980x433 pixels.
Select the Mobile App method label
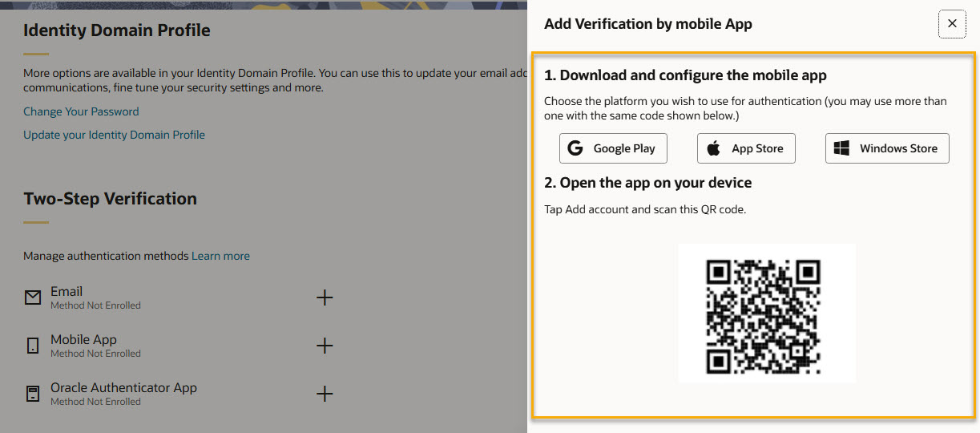[83, 340]
